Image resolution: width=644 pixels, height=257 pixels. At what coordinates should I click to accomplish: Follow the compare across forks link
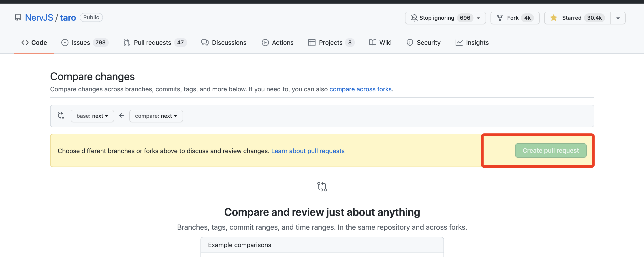tap(360, 89)
